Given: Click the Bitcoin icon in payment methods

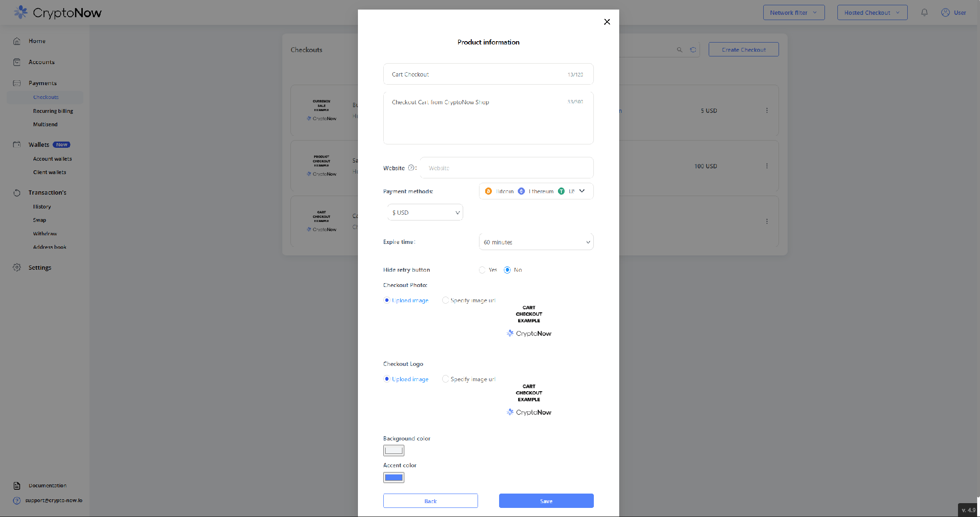Looking at the screenshot, I should 488,191.
